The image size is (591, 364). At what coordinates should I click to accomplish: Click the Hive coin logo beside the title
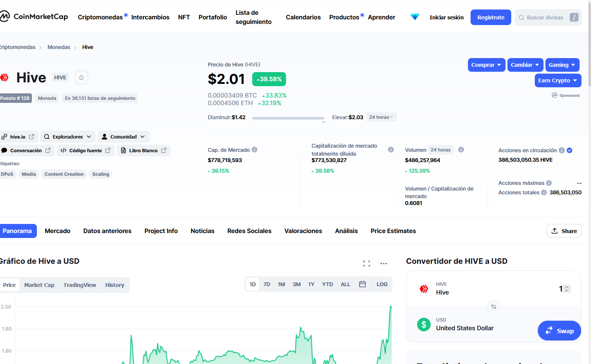pos(4,77)
